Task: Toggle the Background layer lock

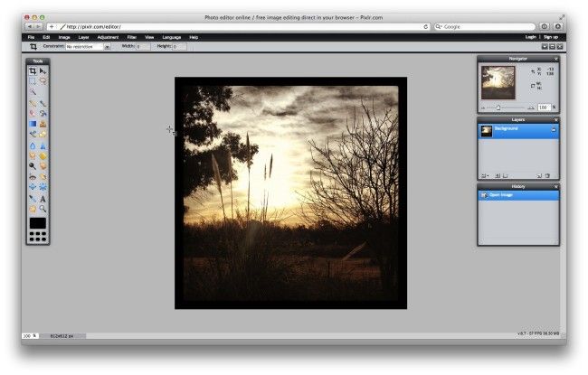Action: 554,129
